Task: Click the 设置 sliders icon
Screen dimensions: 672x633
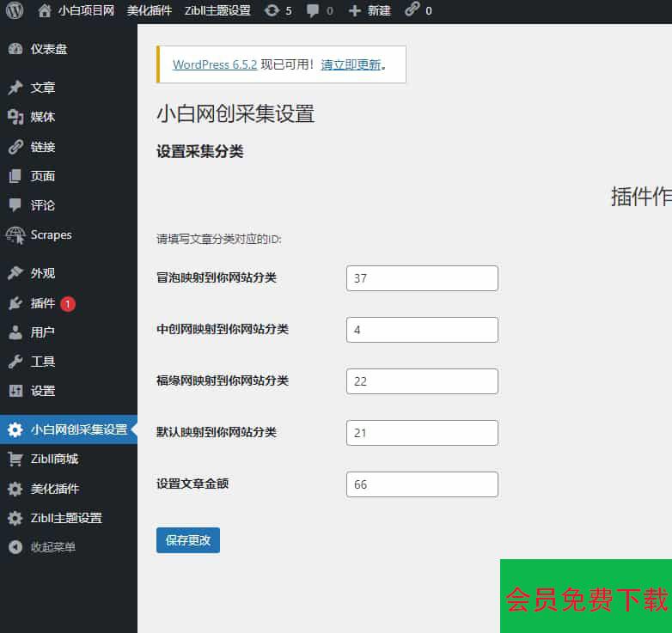Action: pyautogui.click(x=15, y=391)
